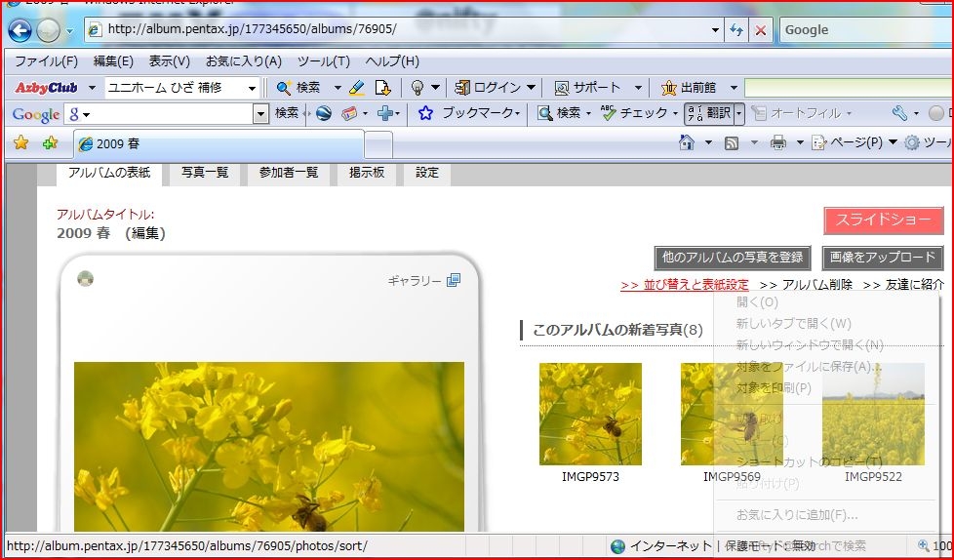Click the Favorites star icon
Viewport: 954px width, 560px height.
coord(20,143)
